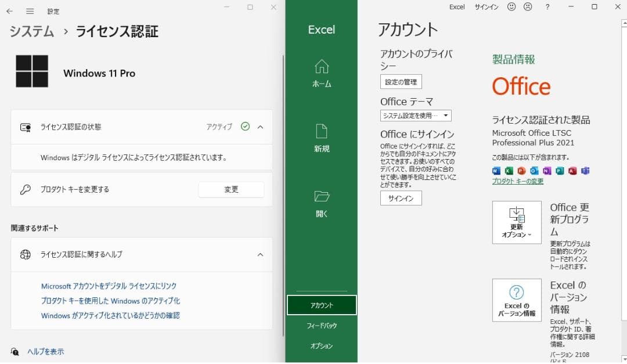
Task: Click the back arrow in Settings window
Action: (9, 11)
